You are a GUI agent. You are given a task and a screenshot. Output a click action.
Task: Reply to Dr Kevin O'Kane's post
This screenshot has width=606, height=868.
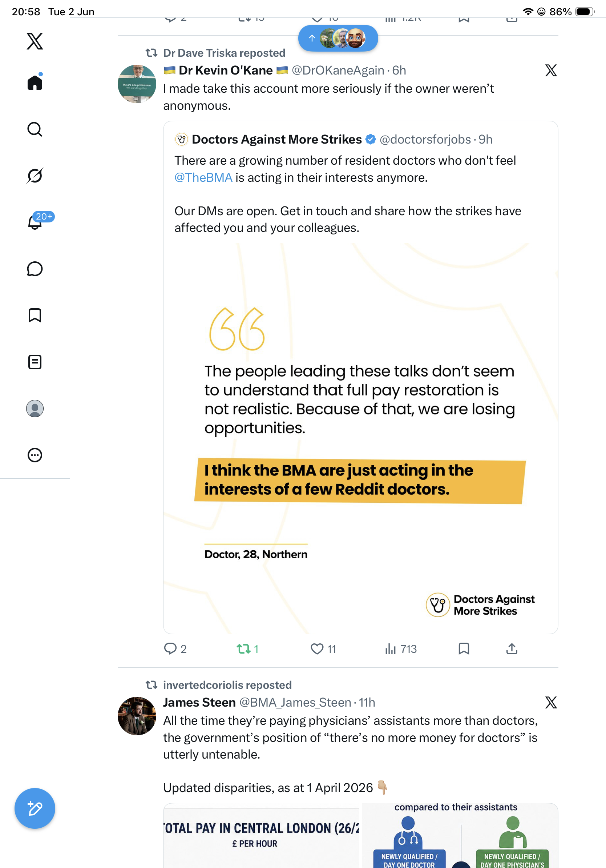click(x=175, y=649)
